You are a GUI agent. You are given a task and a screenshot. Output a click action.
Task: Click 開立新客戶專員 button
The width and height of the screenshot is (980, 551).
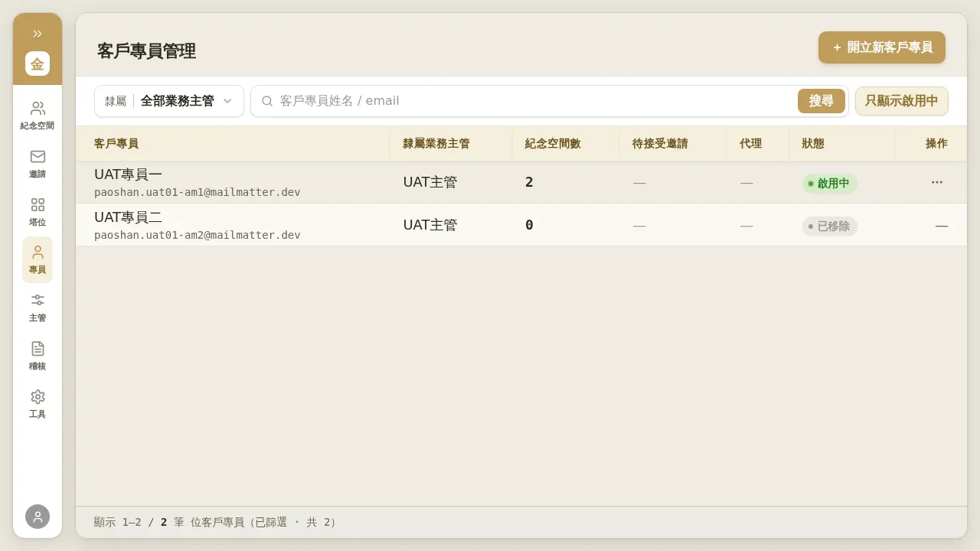pos(882,47)
